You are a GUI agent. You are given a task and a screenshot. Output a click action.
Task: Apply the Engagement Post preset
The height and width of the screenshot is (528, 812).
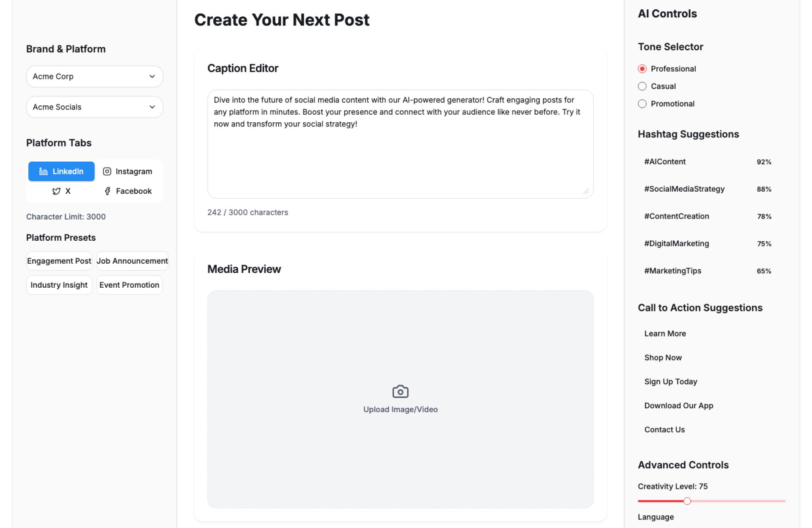coord(59,261)
